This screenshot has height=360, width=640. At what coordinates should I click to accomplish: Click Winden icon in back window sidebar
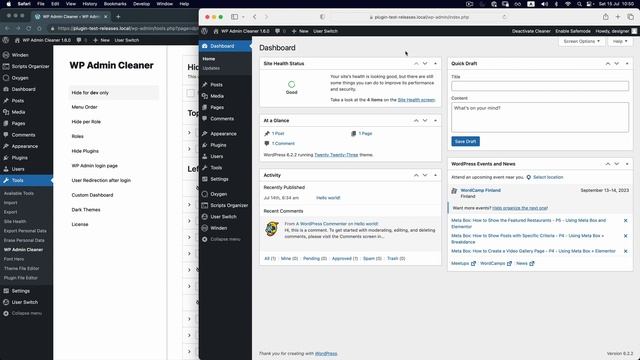6,55
